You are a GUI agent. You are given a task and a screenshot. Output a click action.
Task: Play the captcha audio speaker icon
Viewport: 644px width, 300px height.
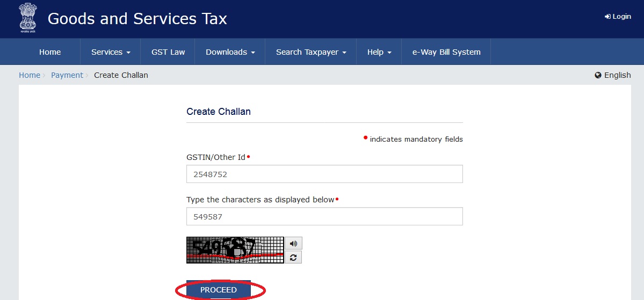(293, 243)
